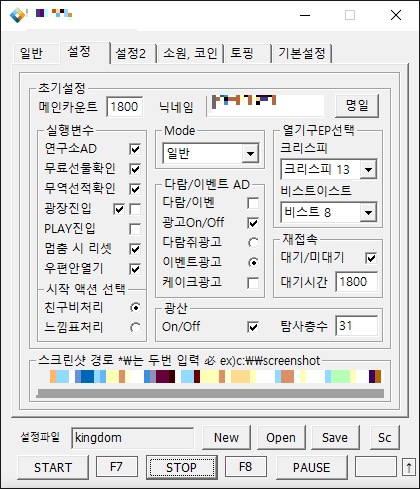Toggle the 광산 On/Off checkbox
This screenshot has height=489, width=420.
click(253, 327)
